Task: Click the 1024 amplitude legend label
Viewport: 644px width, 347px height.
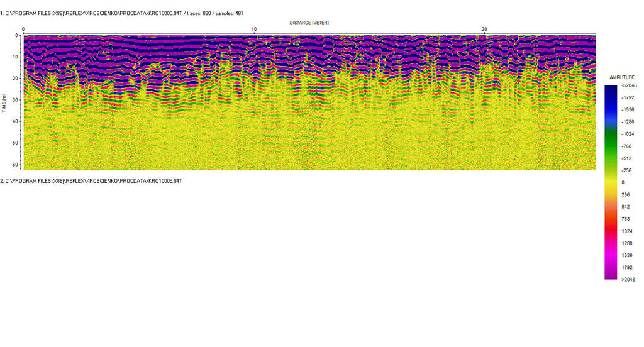Action: click(626, 231)
